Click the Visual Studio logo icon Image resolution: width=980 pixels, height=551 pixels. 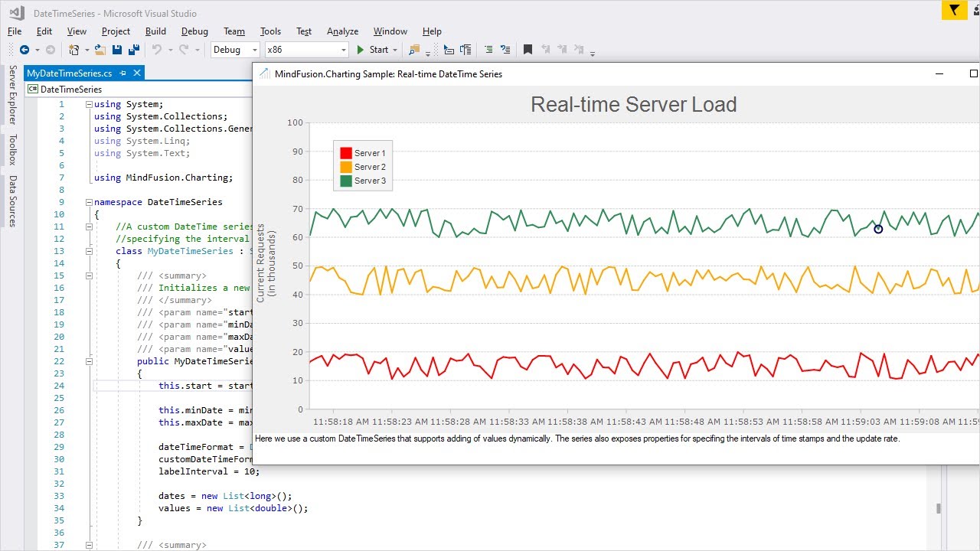point(16,12)
